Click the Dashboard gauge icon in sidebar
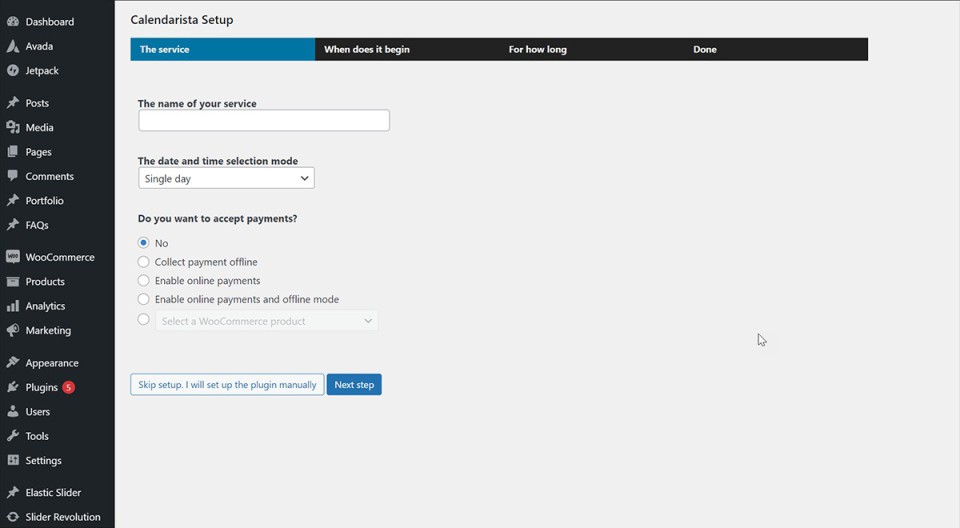The width and height of the screenshot is (960, 528). (x=13, y=22)
